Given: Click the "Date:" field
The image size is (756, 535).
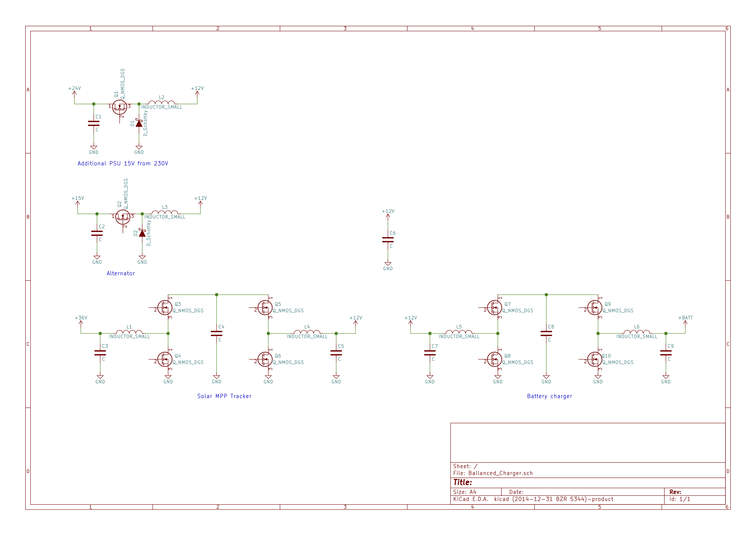Looking at the screenshot, I should [516, 492].
